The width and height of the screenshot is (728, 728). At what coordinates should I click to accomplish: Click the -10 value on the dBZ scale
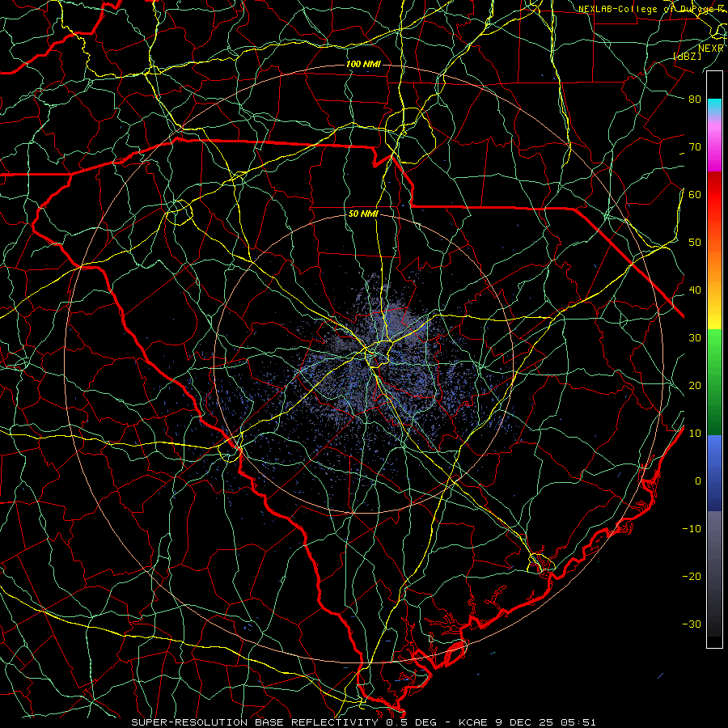coord(692,529)
